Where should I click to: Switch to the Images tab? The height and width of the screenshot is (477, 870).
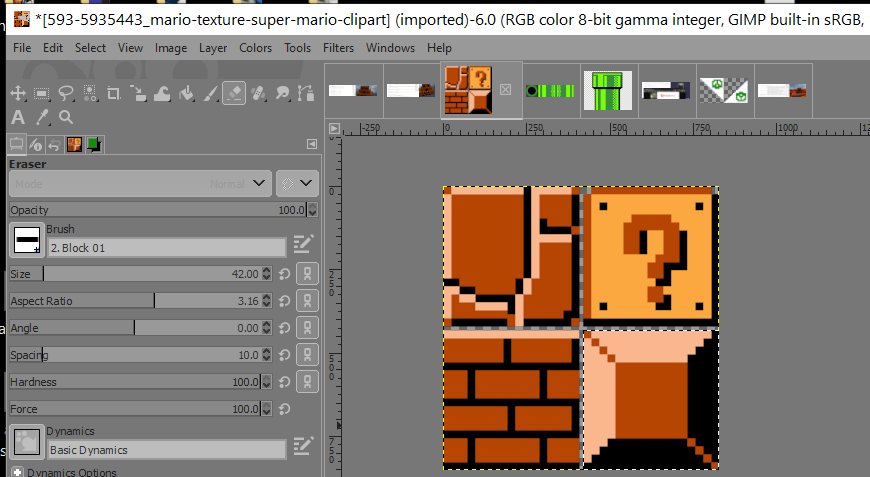(74, 145)
